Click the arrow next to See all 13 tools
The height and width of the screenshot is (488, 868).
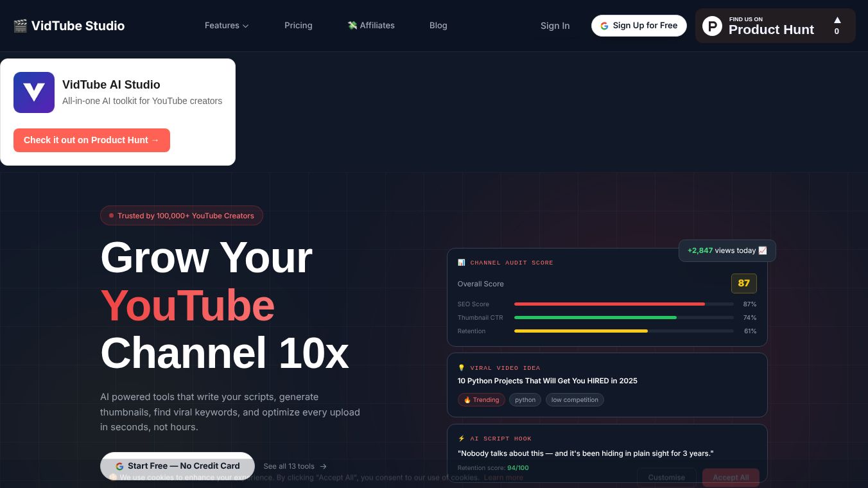[323, 466]
